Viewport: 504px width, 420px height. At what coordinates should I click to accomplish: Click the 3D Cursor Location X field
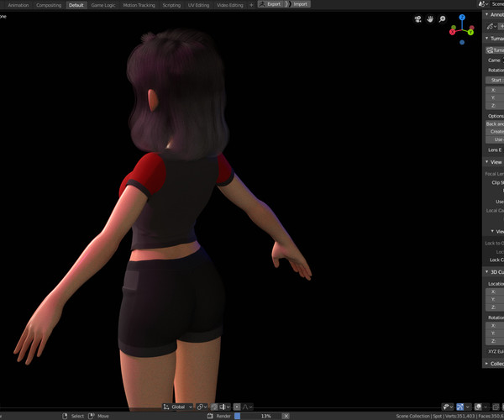click(x=495, y=291)
